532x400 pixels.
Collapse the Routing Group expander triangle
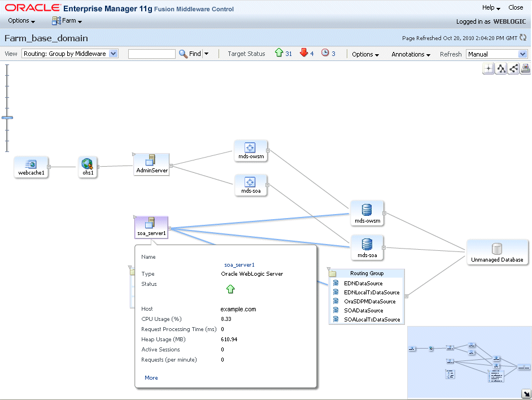[329, 269]
